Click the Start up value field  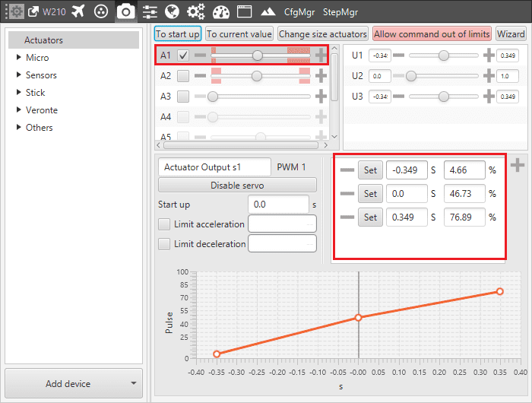click(279, 205)
